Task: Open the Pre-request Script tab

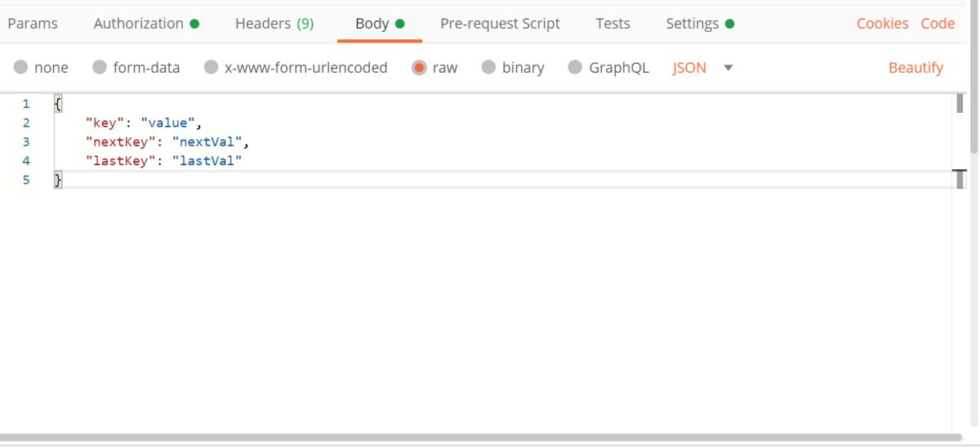Action: pyautogui.click(x=500, y=24)
